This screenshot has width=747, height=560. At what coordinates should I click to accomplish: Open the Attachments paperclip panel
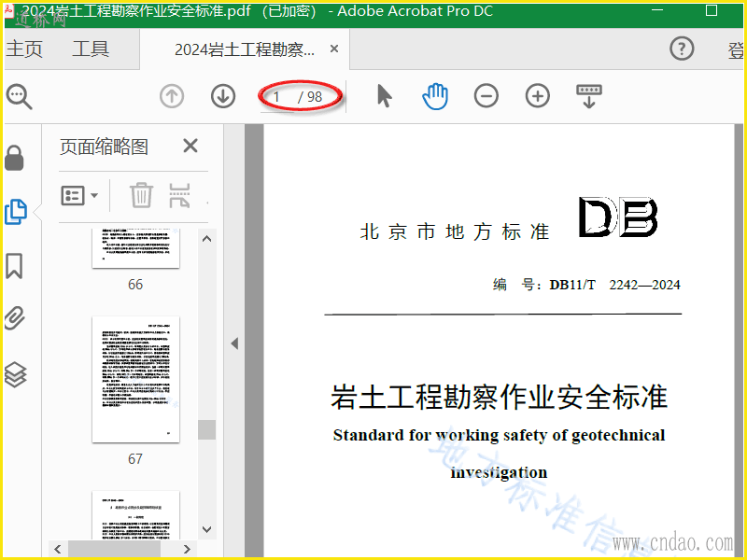[x=15, y=318]
